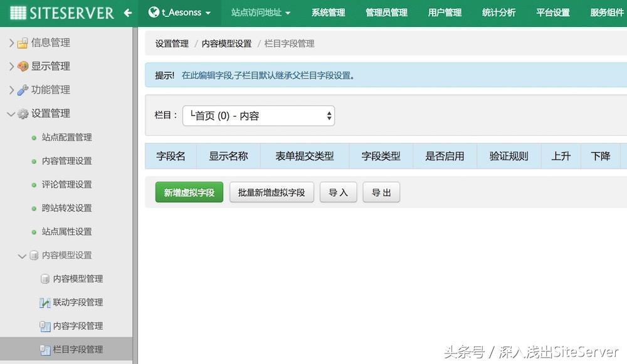627x364 pixels.
Task: Click the 内容模型设置 breadcrumb link
Action: [x=226, y=44]
